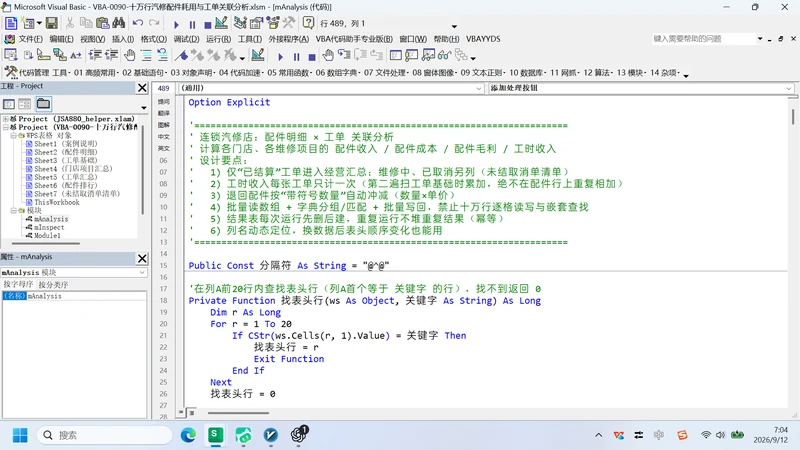Open the 工具(T) menu

[249, 39]
